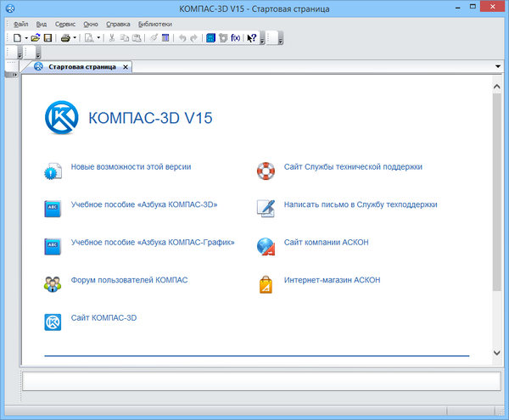Click the context help question-arrow icon
509x420 pixels.
coord(252,38)
